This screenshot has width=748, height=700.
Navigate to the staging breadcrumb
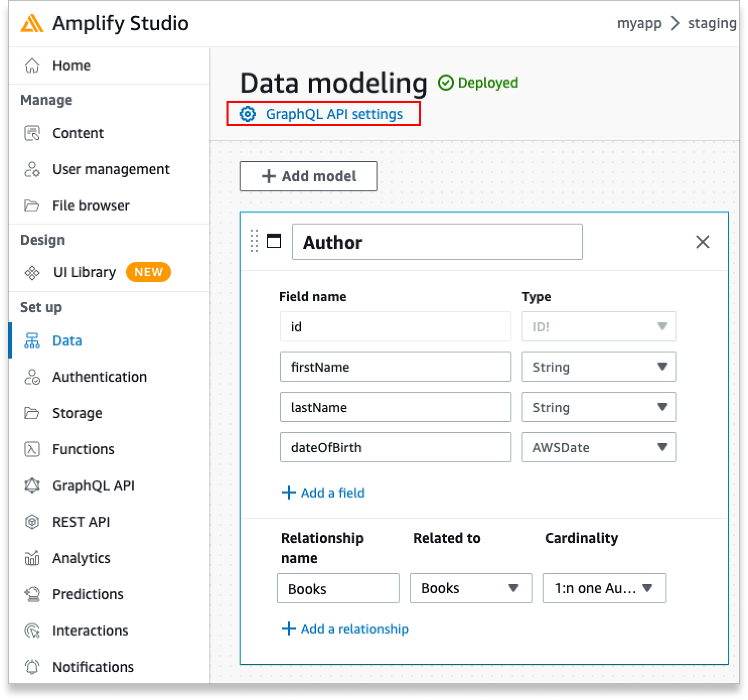(x=711, y=23)
